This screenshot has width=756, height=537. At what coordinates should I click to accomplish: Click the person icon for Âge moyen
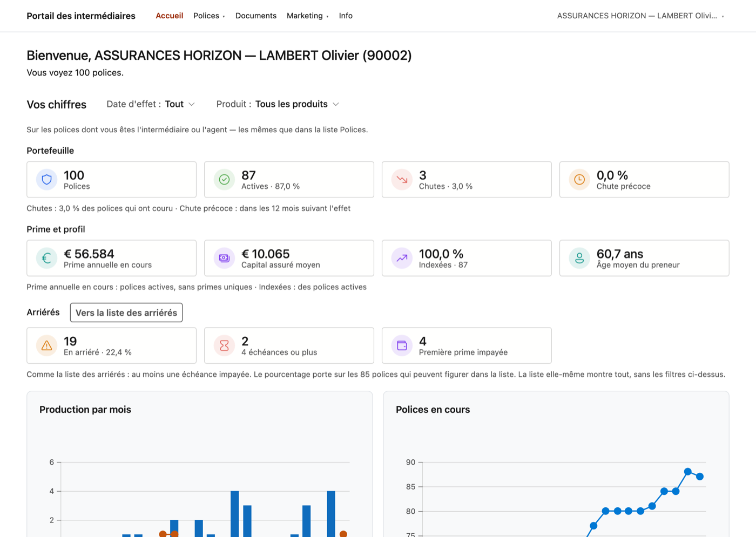coord(579,259)
